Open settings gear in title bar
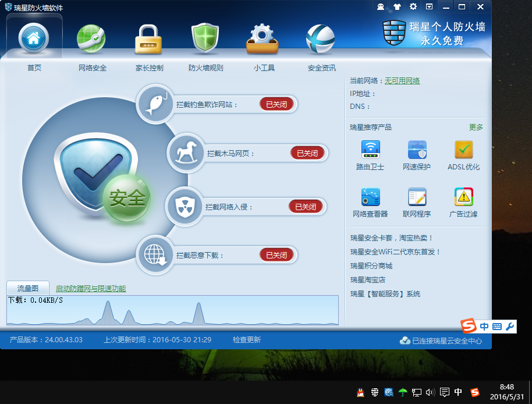 pyautogui.click(x=413, y=7)
